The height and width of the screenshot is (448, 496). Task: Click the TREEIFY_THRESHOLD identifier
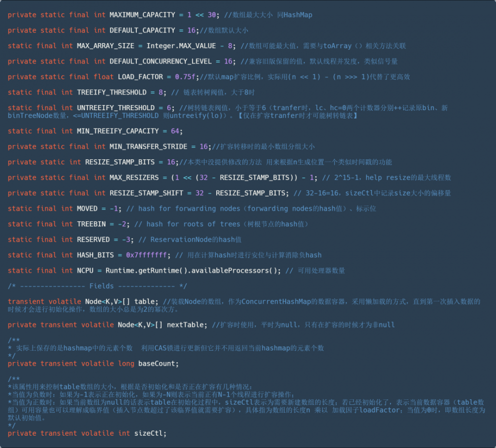[x=112, y=92]
